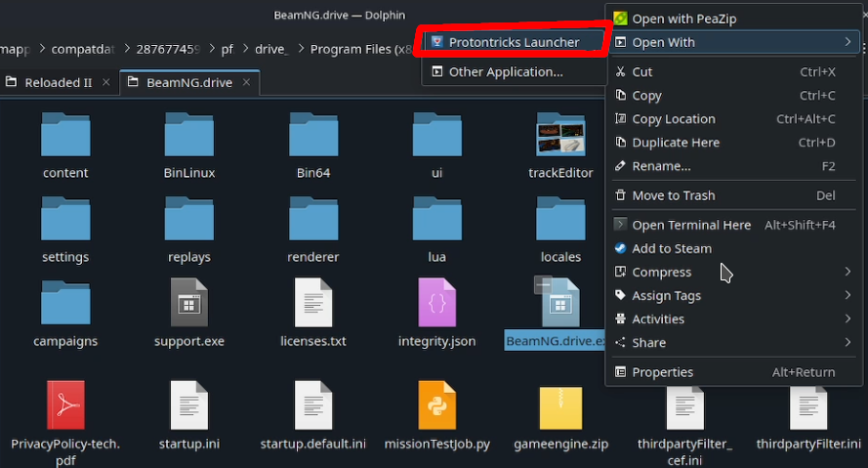The height and width of the screenshot is (468, 868).
Task: Expand the Assign Tags submenu
Action: pyautogui.click(x=734, y=296)
